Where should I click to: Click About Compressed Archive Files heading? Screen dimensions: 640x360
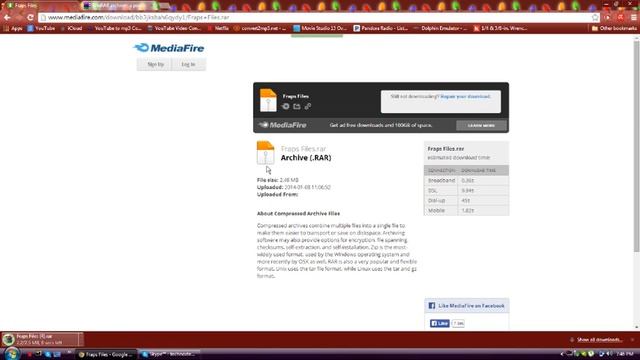tap(298, 213)
